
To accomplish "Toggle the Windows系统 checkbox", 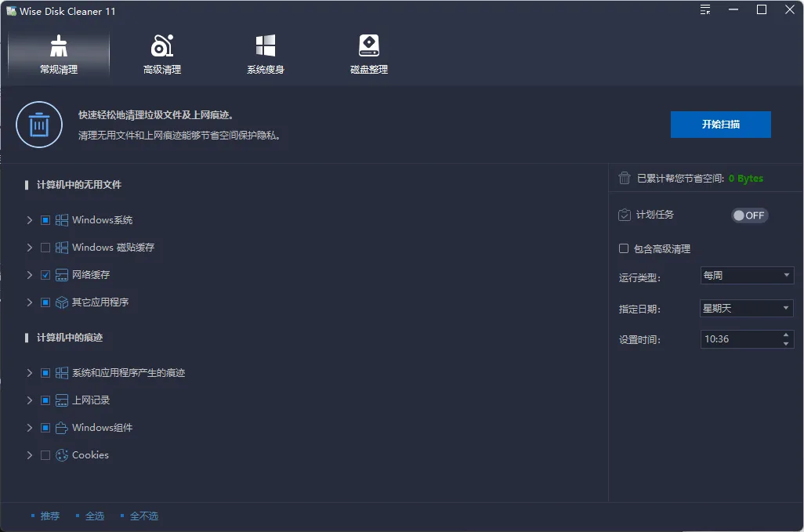I will (x=45, y=220).
